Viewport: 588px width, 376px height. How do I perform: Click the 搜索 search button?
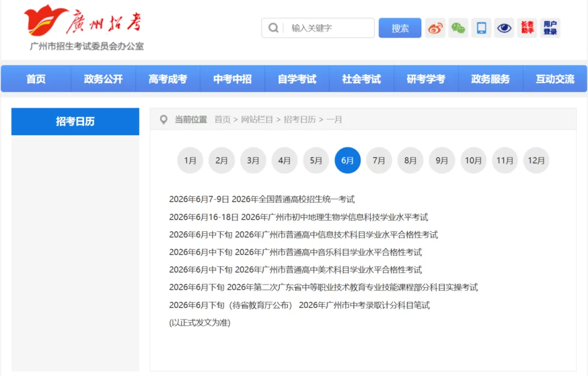point(400,28)
